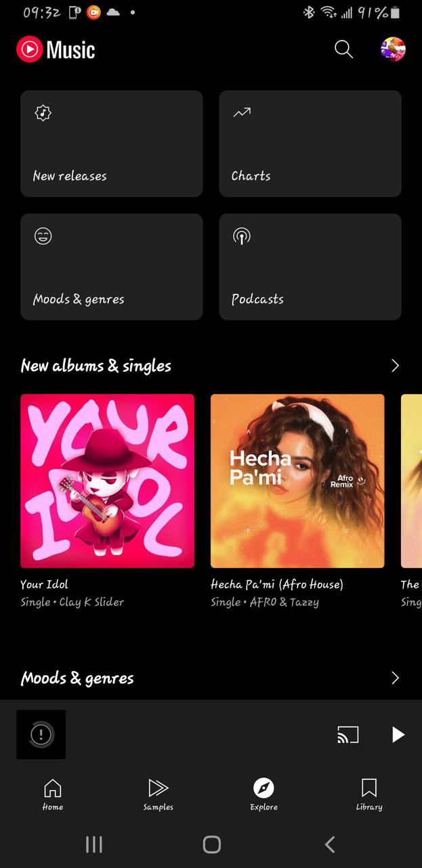Select the Explore tab
The image size is (422, 868).
click(263, 794)
